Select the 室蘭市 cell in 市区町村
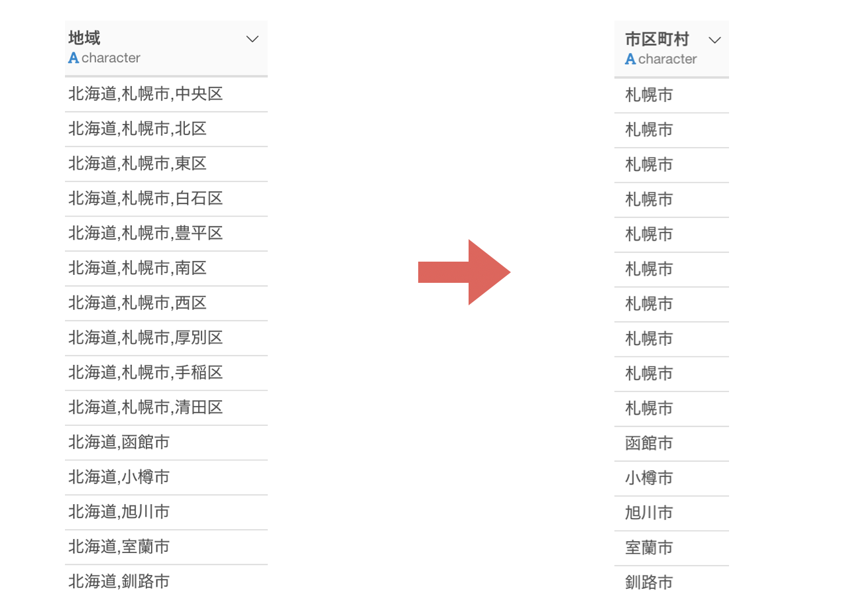 (x=671, y=548)
